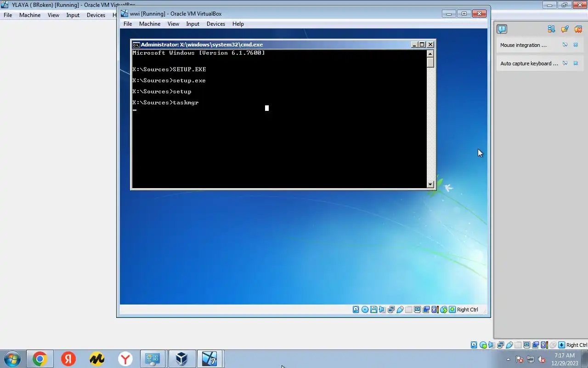Click the SETUP.EXE command line text
Image resolution: width=588 pixels, height=368 pixels.
[169, 69]
